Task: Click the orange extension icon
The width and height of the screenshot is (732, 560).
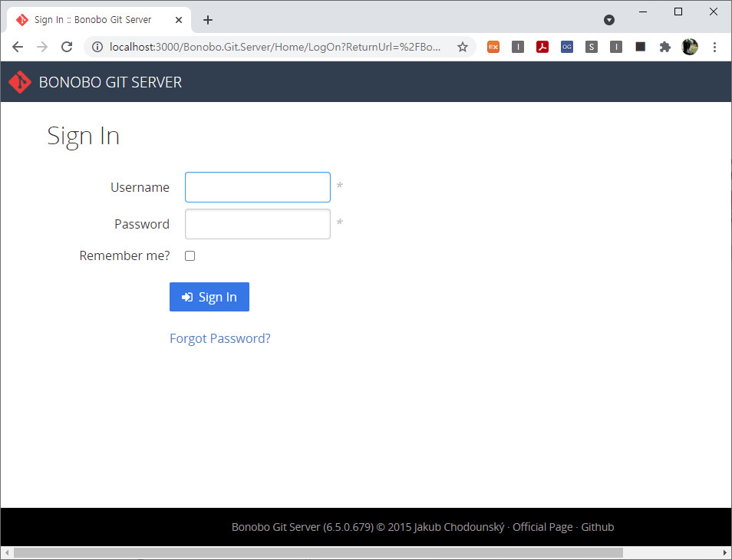Action: pyautogui.click(x=493, y=47)
